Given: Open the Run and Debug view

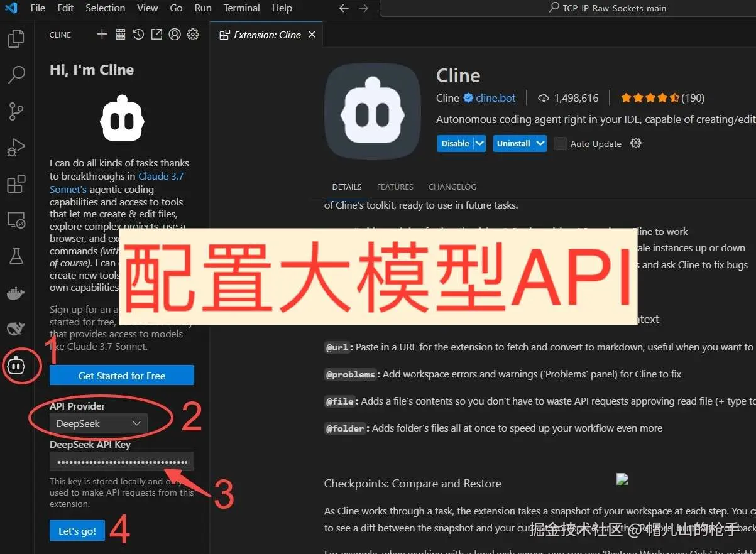Looking at the screenshot, I should click(16, 148).
